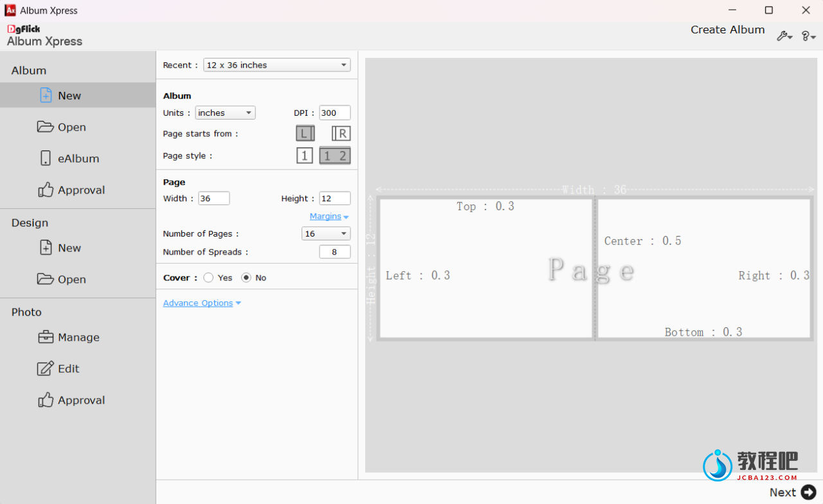Click the "Top : 0.3" margin label

point(485,206)
